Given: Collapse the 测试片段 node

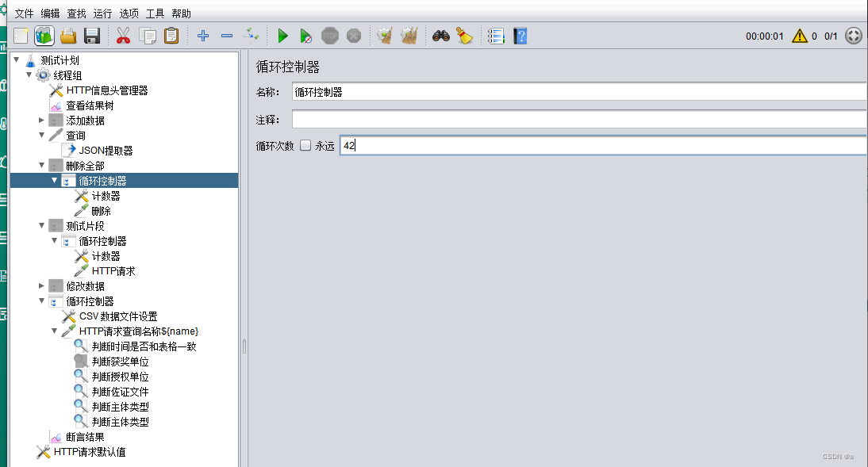Looking at the screenshot, I should pos(41,225).
